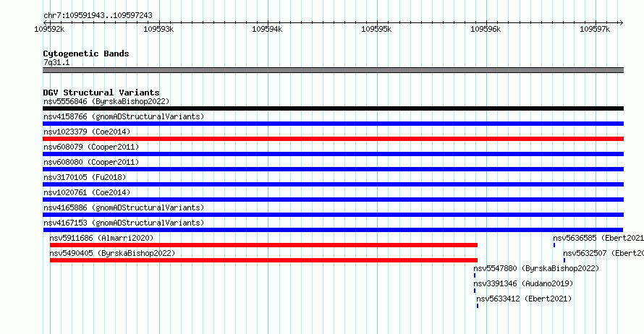Click the small blue nsv3391346 marker
This screenshot has width=644, height=334.
[475, 291]
